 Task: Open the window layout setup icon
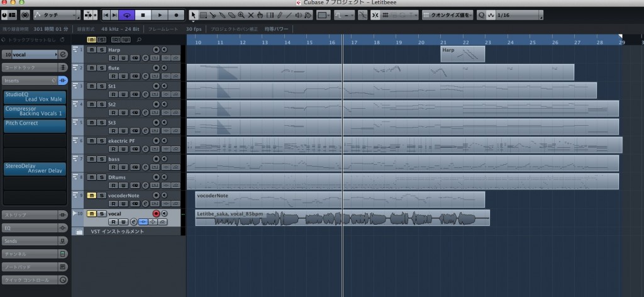[13, 15]
